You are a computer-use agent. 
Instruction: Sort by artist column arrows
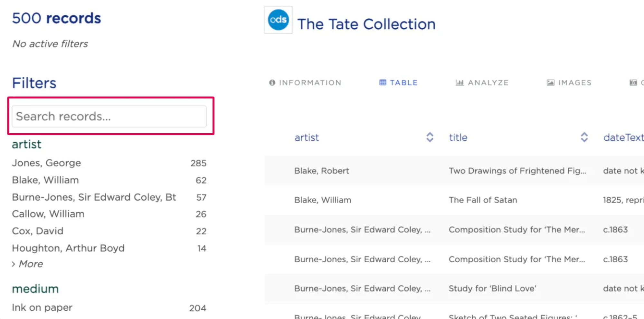(430, 137)
